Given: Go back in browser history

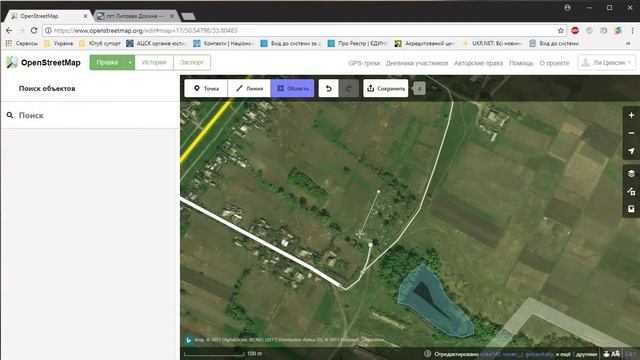Looking at the screenshot, I should [9, 31].
